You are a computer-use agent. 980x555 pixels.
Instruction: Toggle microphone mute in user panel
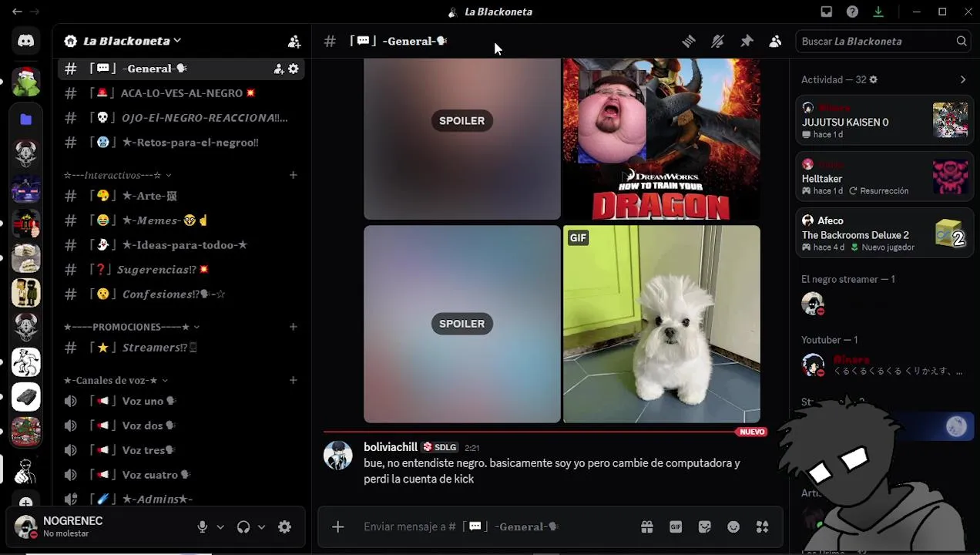203,527
